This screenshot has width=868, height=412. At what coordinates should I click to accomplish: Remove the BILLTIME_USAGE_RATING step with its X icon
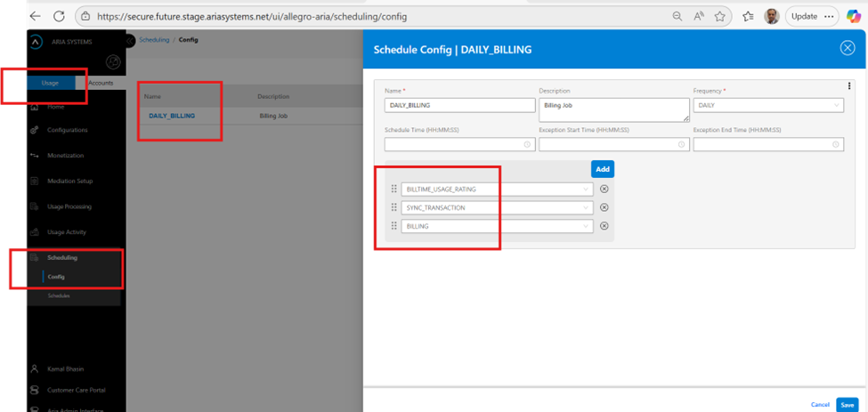point(604,189)
